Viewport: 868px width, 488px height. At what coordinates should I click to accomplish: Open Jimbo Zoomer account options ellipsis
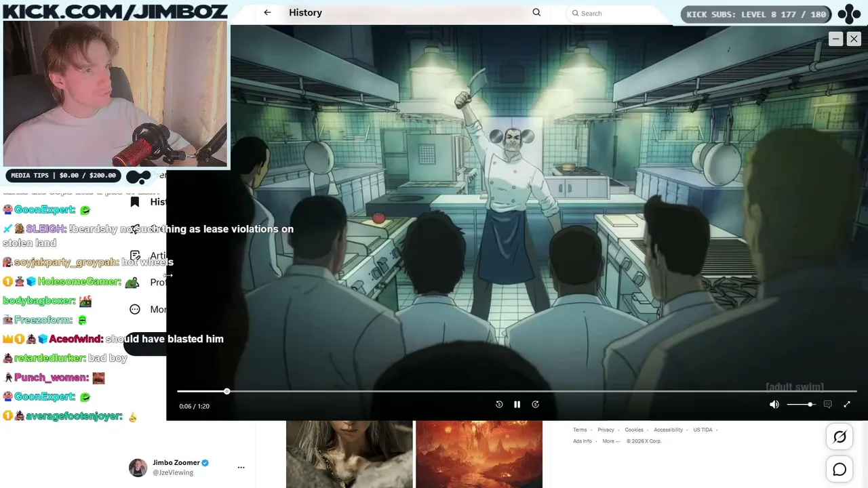pos(241,468)
